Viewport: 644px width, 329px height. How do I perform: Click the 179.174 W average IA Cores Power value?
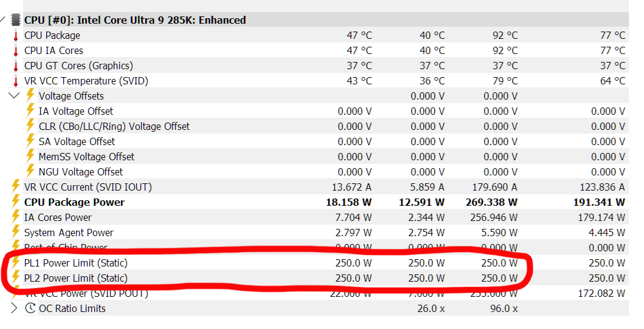coord(601,218)
